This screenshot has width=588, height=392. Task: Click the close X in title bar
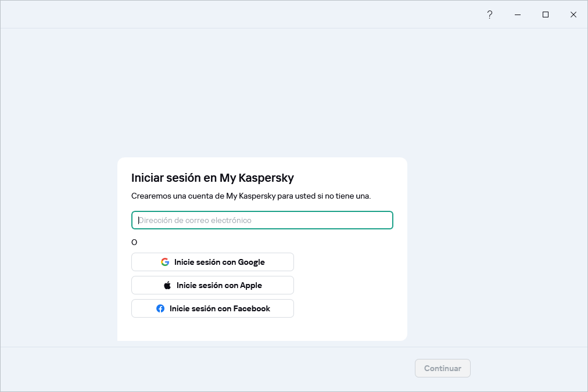point(573,14)
